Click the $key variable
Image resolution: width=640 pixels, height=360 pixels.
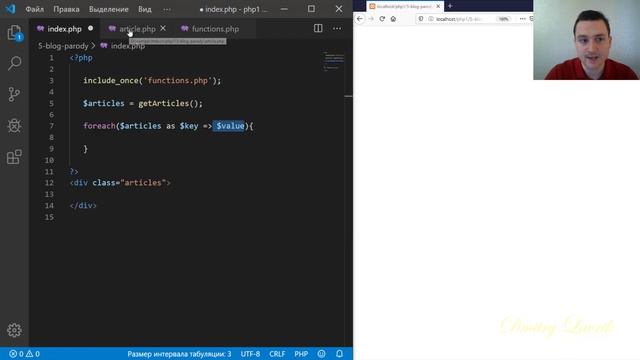coord(189,126)
